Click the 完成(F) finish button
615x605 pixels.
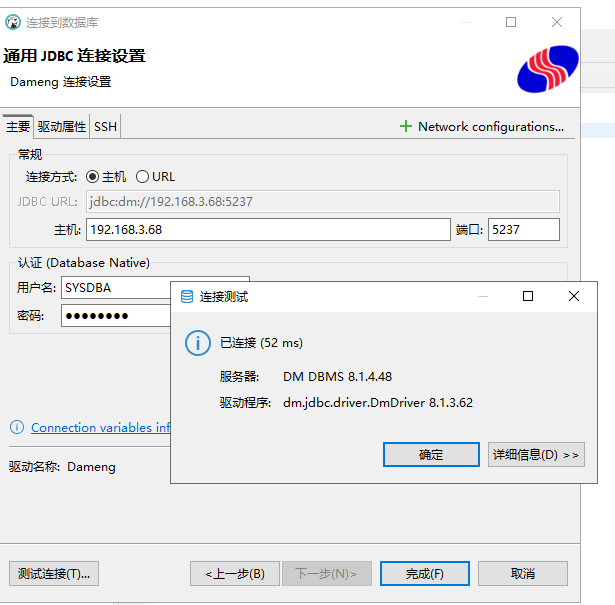(x=425, y=574)
